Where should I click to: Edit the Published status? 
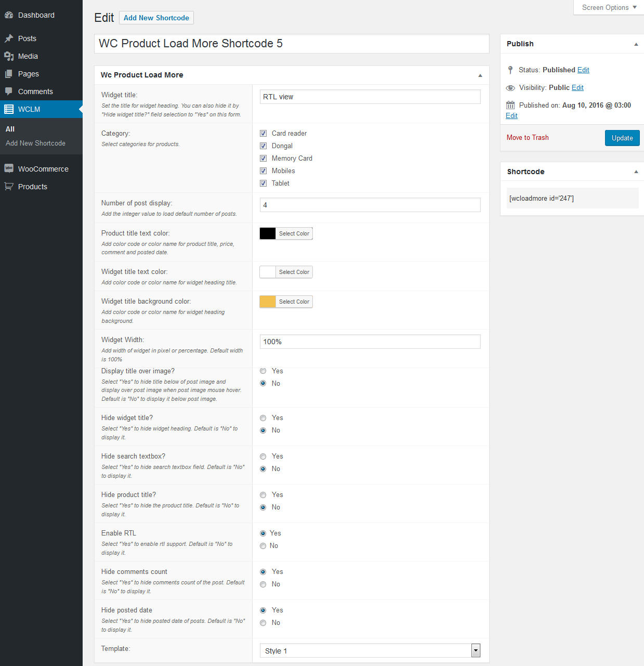click(x=583, y=70)
